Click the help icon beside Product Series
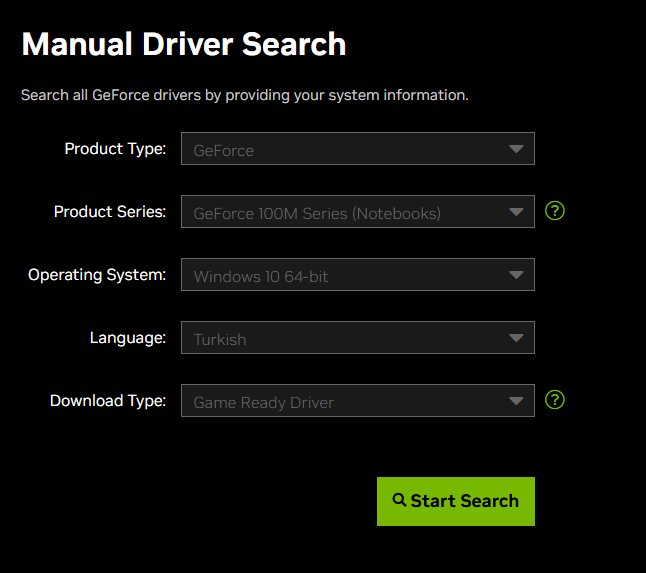Image resolution: width=646 pixels, height=573 pixels. click(x=555, y=211)
